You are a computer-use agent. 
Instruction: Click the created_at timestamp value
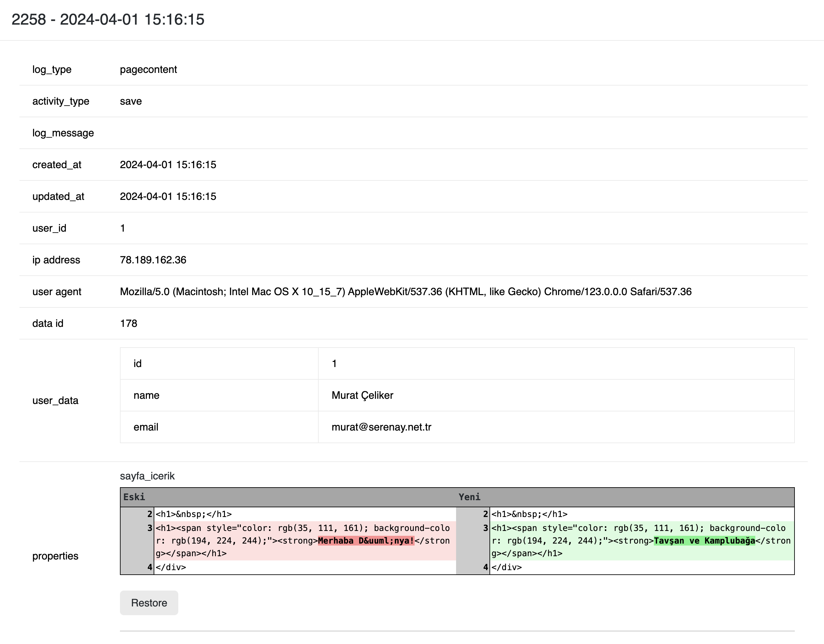pyautogui.click(x=168, y=165)
